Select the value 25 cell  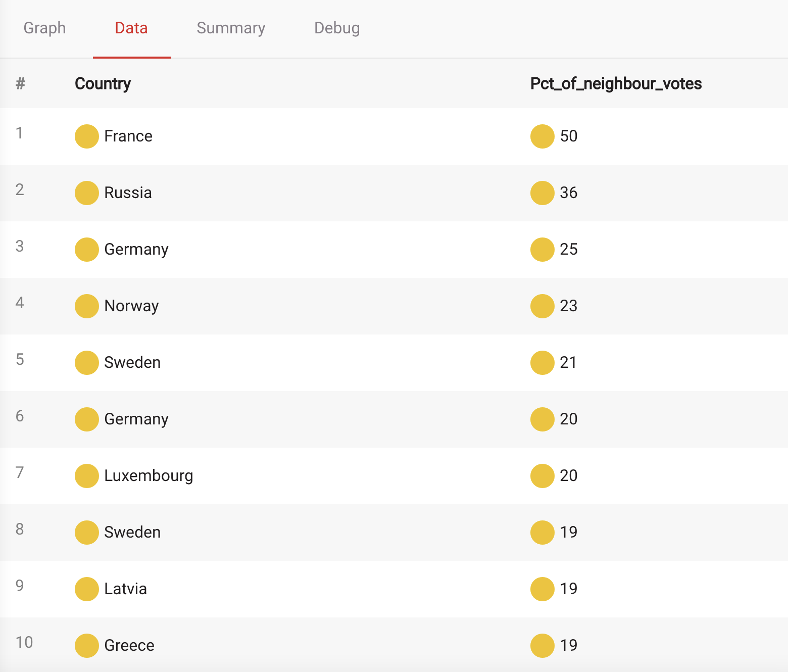click(x=569, y=250)
